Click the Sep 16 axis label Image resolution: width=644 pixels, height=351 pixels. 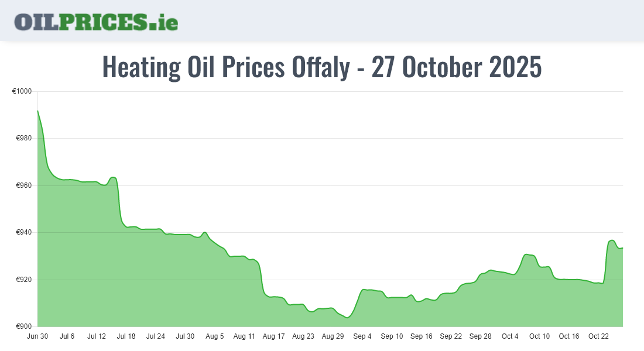(422, 336)
